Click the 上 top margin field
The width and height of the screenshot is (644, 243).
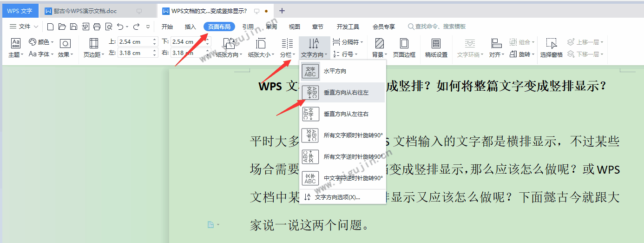pyautogui.click(x=135, y=41)
